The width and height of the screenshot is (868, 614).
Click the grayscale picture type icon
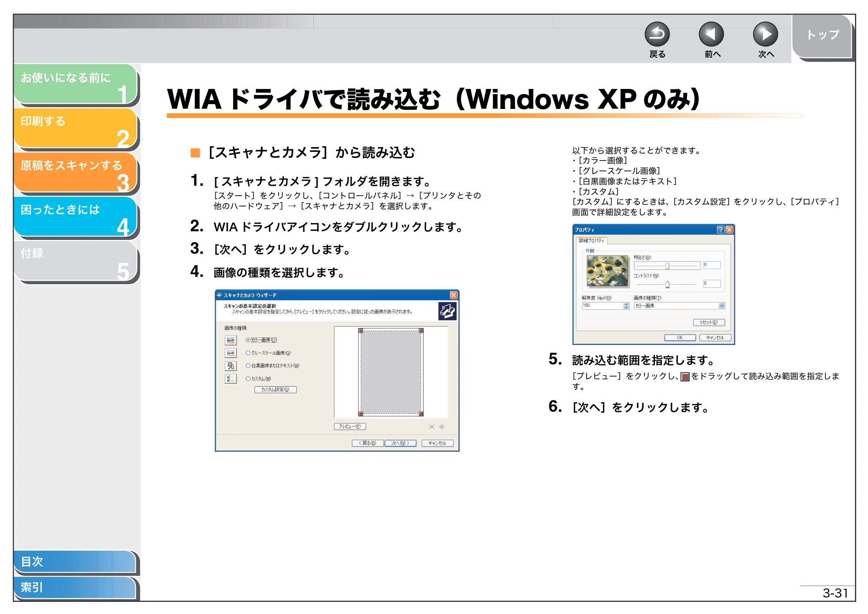pyautogui.click(x=230, y=353)
